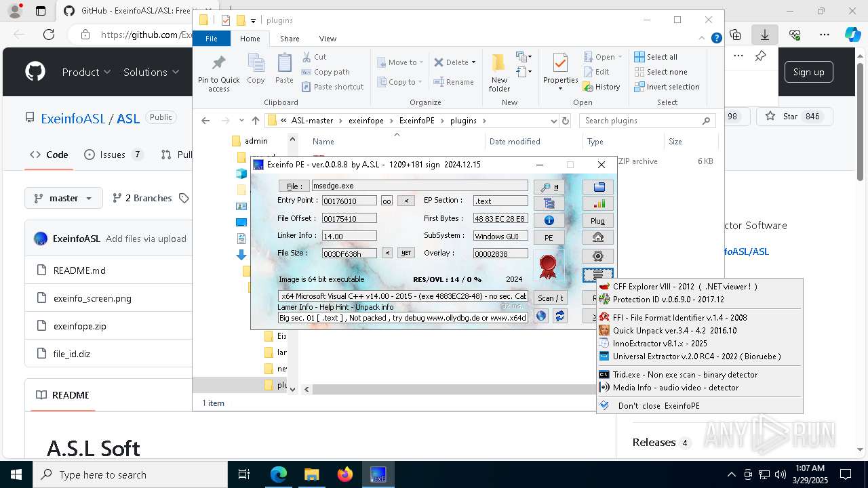
Task: Choose Quick Unpack ver.3.4 menu entry
Action: click(700, 330)
